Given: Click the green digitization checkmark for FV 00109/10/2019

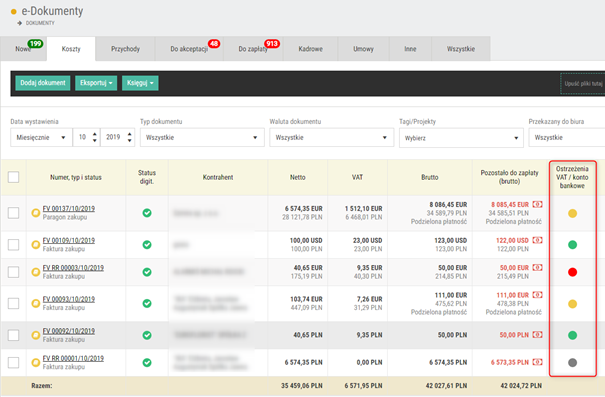Looking at the screenshot, I should tap(147, 245).
